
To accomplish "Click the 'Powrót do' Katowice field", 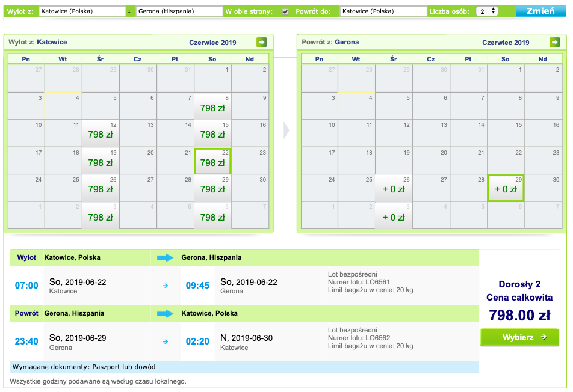I will pos(383,11).
